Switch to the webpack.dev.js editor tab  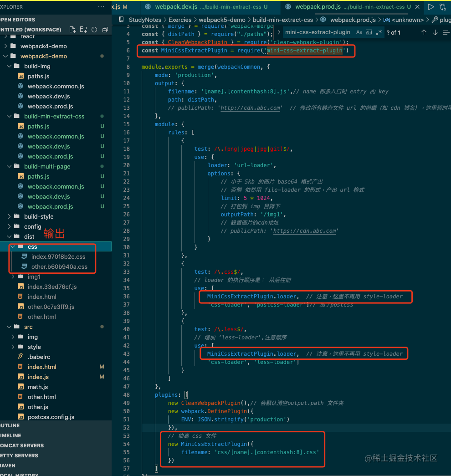(176, 7)
